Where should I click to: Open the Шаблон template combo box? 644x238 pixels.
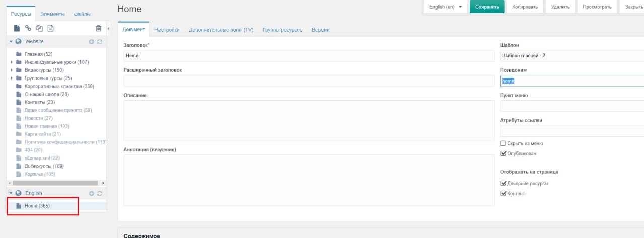[572, 56]
